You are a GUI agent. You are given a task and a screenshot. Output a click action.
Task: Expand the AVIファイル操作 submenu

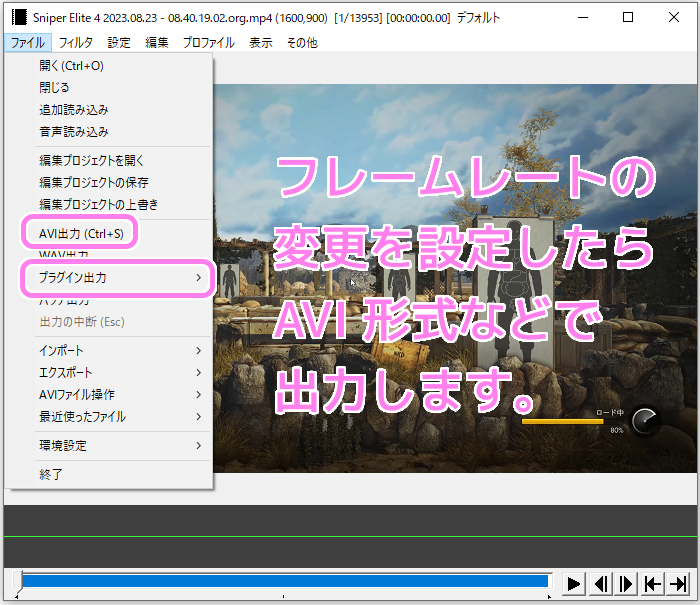(109, 395)
